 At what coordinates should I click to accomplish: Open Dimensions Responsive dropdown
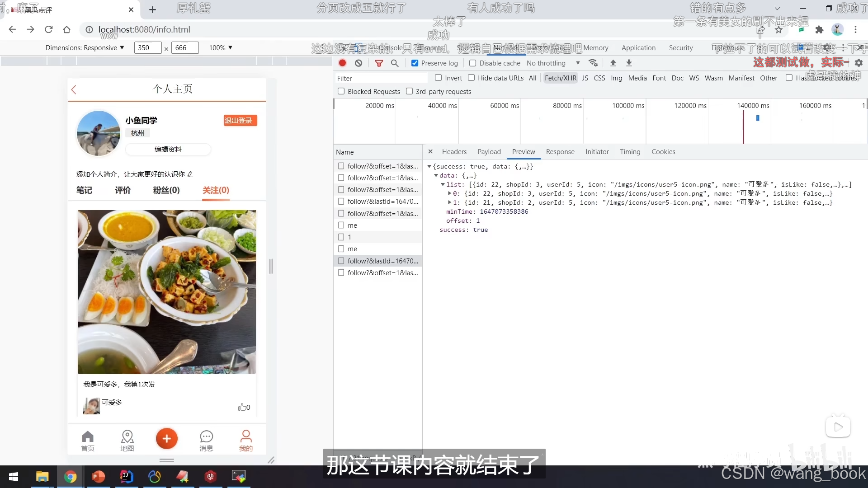point(85,48)
